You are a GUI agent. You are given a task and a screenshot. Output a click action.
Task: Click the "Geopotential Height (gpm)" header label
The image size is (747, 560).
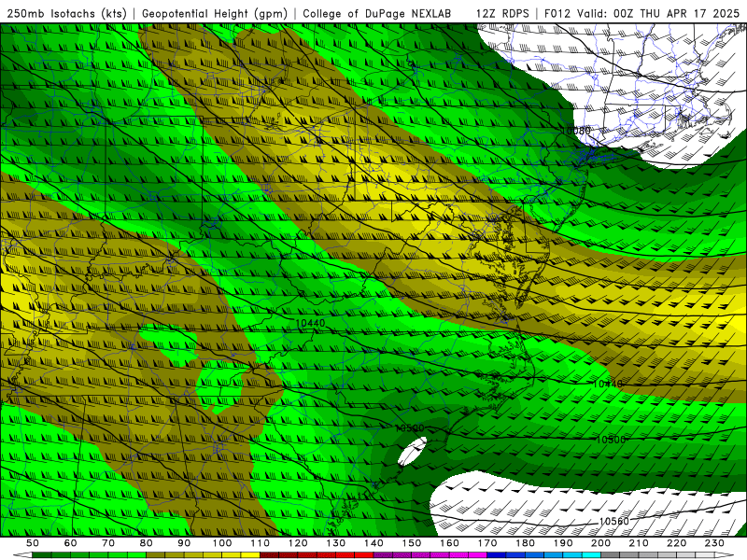pos(215,13)
